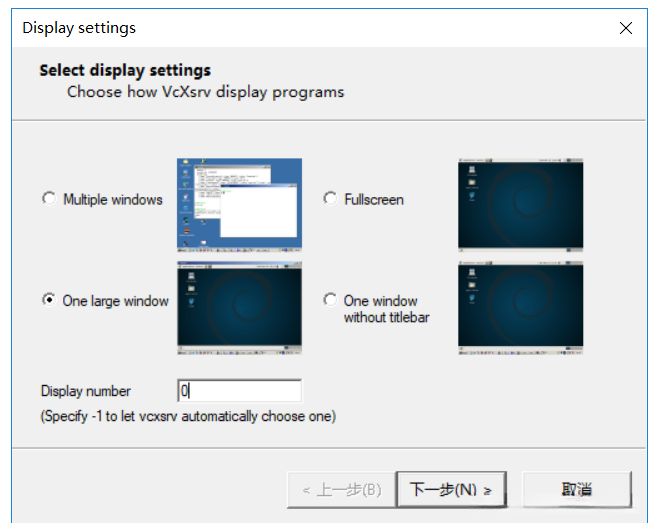The width and height of the screenshot is (654, 523).
Task: Click the 'Select display settings' heading
Action: click(125, 70)
